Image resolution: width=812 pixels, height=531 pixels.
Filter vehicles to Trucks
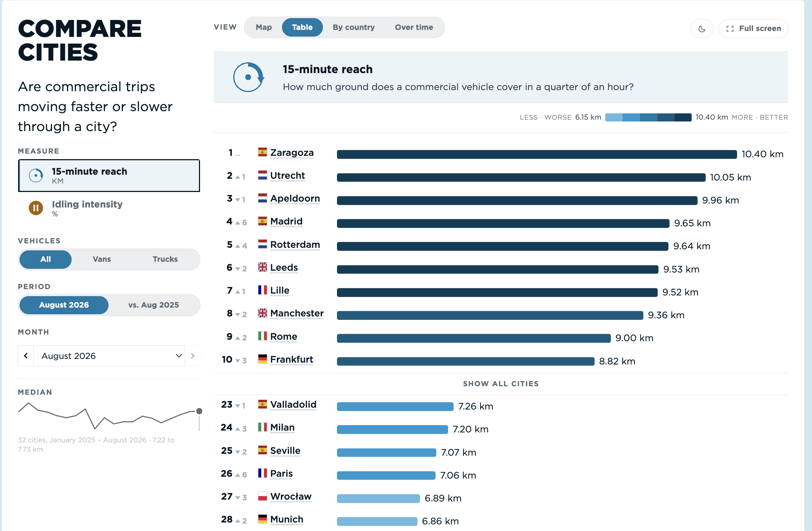click(x=165, y=259)
